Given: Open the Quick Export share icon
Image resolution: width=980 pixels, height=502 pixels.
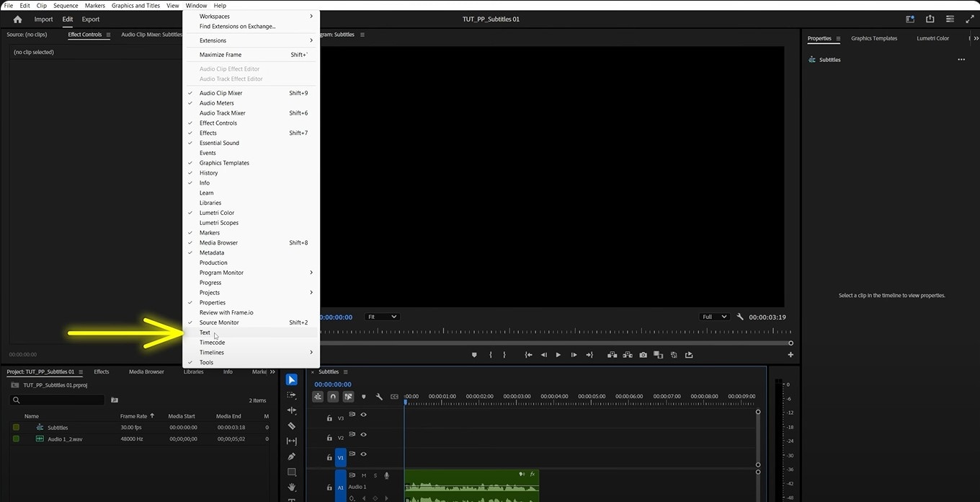Looking at the screenshot, I should [x=930, y=19].
